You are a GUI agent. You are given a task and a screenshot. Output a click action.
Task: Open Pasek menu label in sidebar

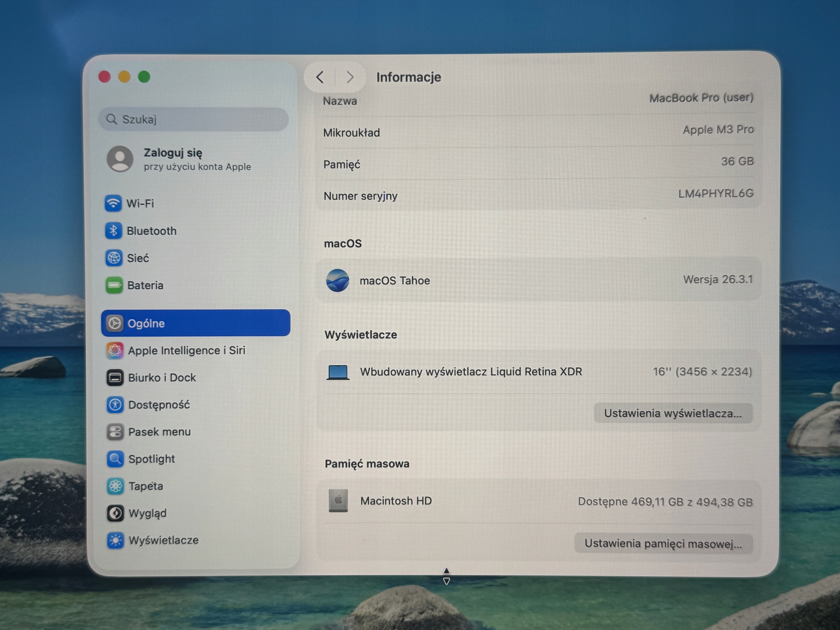click(159, 432)
